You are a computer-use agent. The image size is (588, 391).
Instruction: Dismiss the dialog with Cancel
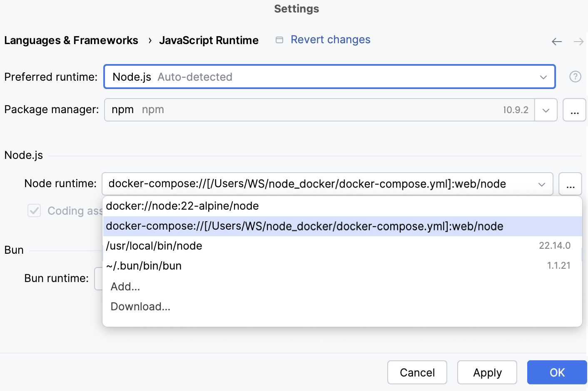coord(417,372)
